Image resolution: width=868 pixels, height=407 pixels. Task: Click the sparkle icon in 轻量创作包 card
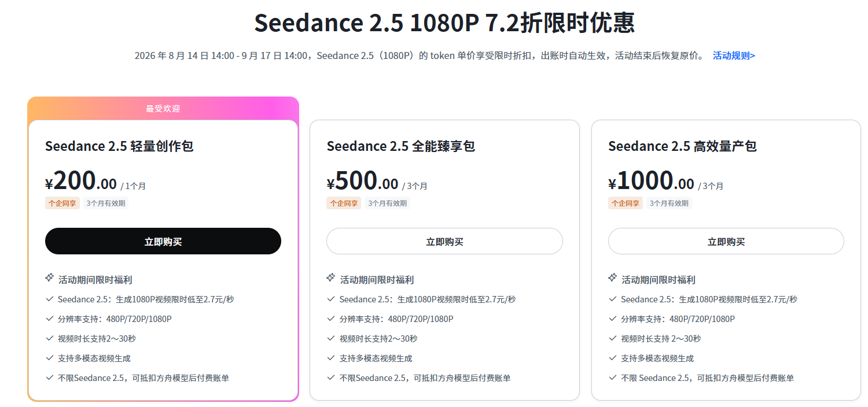click(49, 278)
